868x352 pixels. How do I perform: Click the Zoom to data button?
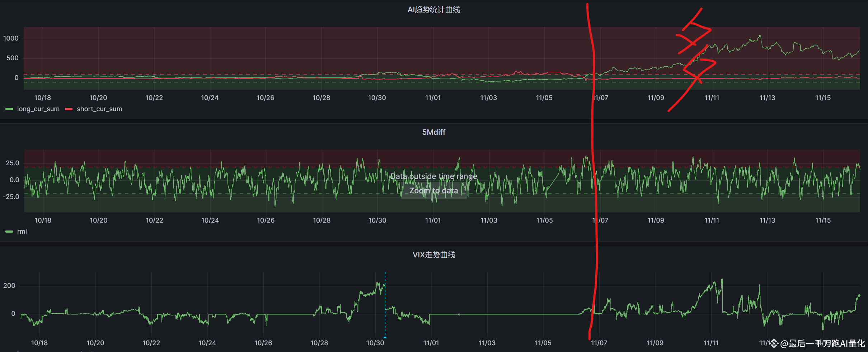click(434, 191)
